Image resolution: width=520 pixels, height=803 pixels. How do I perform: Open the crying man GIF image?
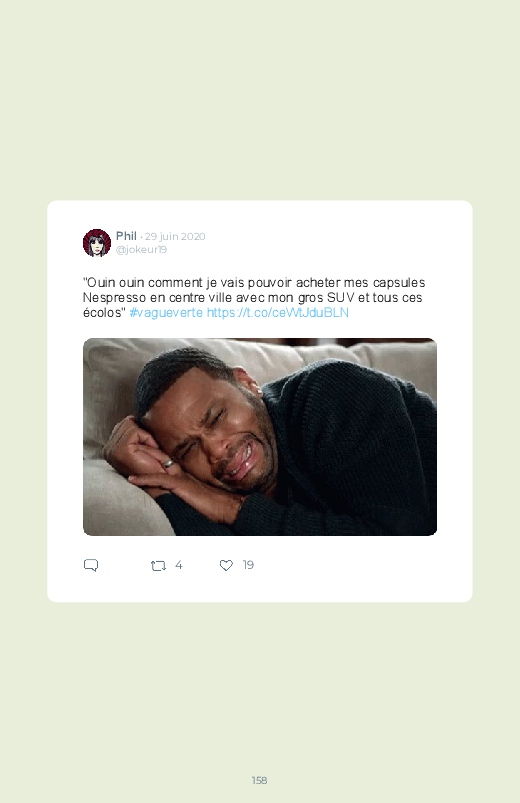260,437
